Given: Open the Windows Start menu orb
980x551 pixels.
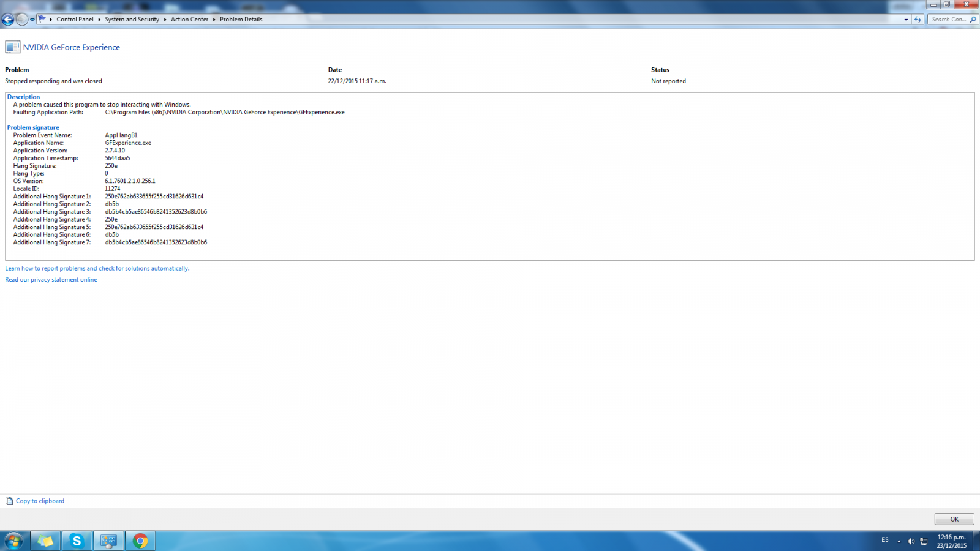Looking at the screenshot, I should (x=13, y=541).
